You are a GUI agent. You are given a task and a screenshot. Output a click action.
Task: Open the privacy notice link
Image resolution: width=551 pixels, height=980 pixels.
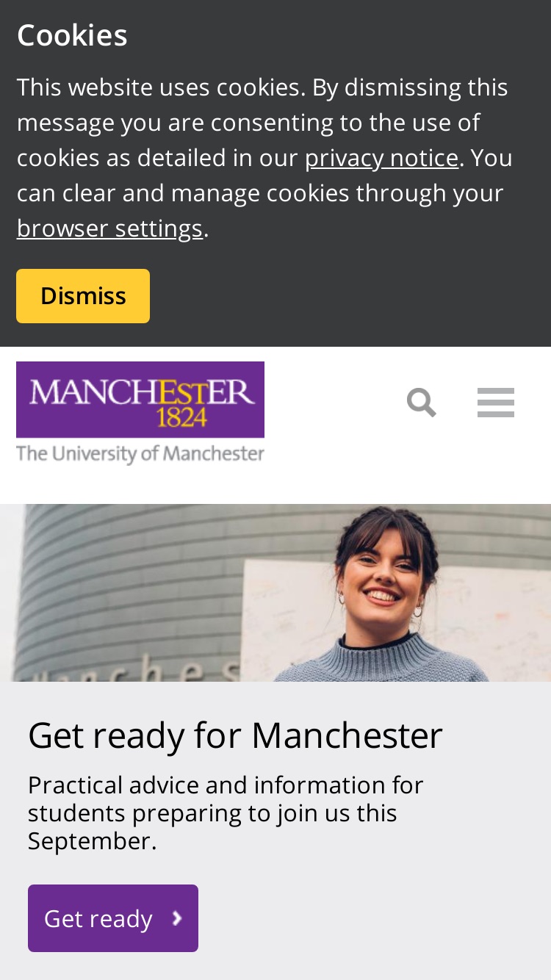coord(381,158)
